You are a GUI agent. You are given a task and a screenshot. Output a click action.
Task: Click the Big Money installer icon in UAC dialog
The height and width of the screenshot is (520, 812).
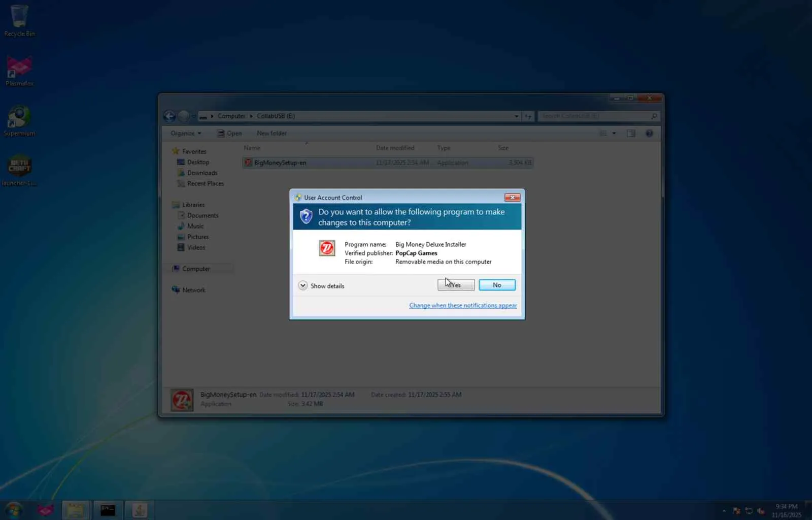tap(327, 248)
